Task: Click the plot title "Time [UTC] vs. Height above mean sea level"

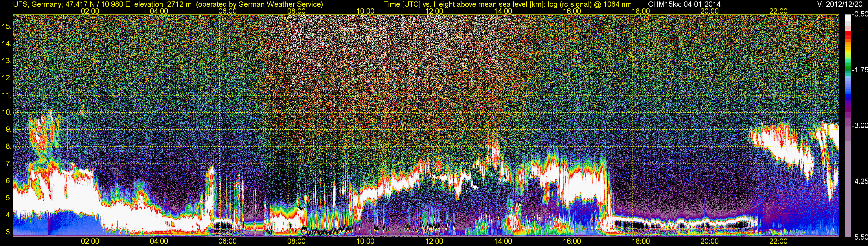Action: pyautogui.click(x=457, y=4)
